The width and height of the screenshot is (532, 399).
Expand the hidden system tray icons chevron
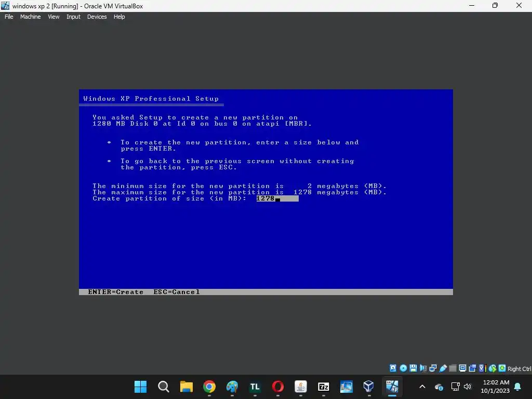point(422,387)
